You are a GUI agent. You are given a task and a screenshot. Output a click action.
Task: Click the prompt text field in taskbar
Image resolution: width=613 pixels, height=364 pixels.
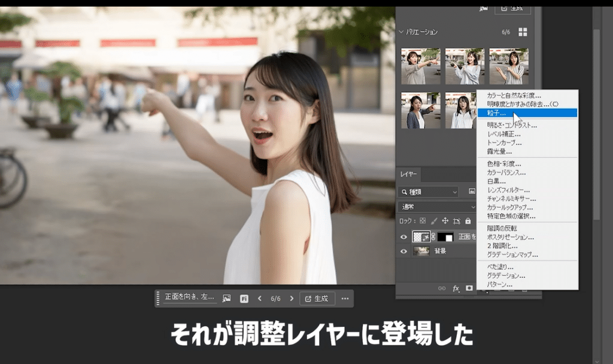(x=189, y=298)
